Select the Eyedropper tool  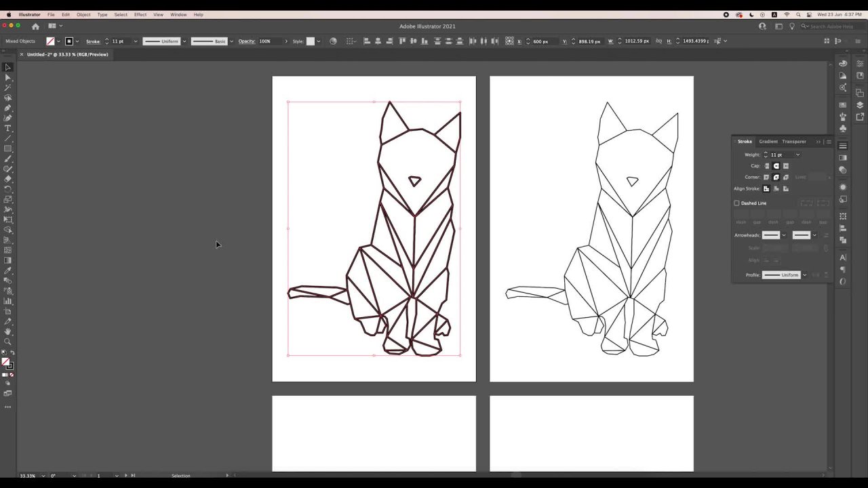(7, 270)
